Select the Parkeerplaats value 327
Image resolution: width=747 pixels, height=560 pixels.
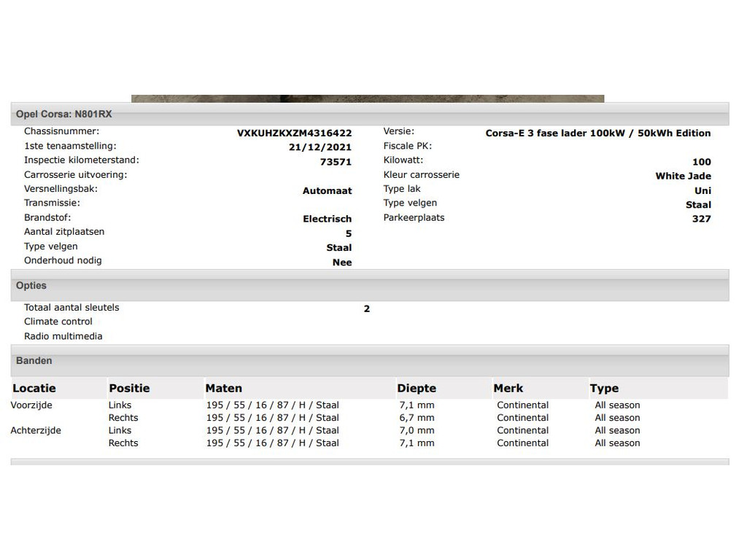click(x=702, y=219)
